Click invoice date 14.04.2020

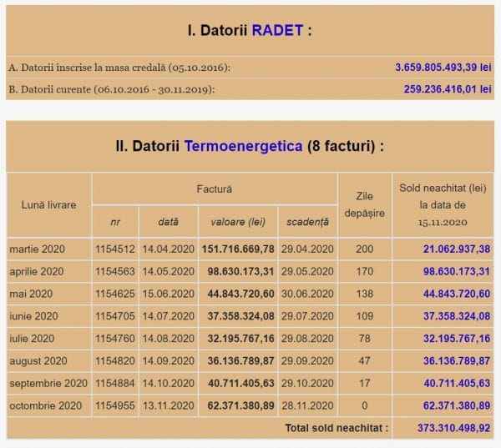[x=168, y=249]
